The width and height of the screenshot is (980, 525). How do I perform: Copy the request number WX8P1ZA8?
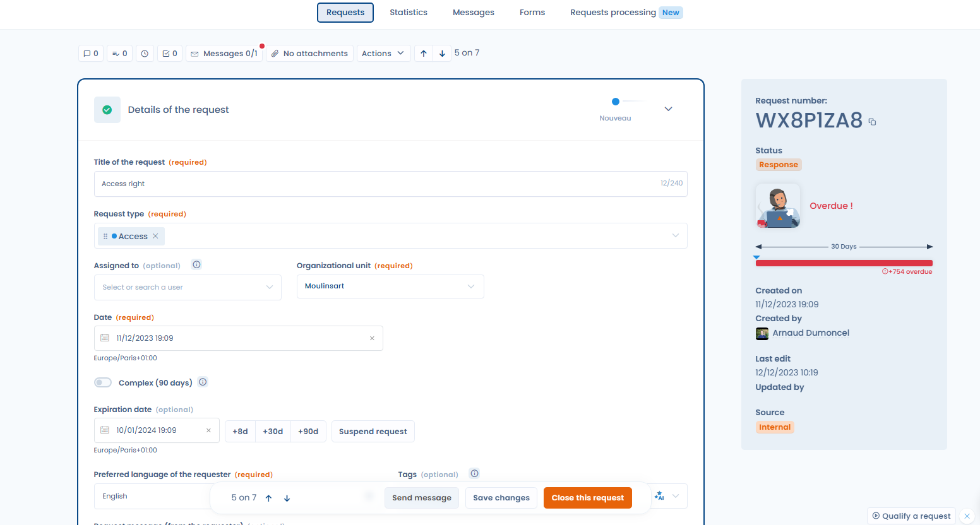872,121
